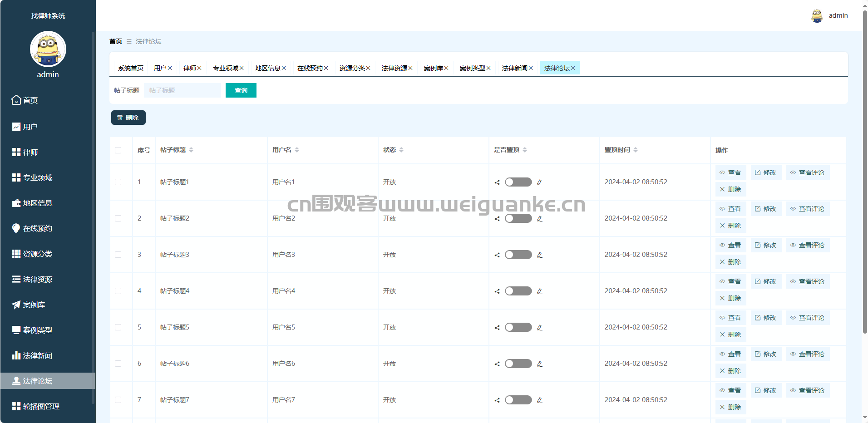Click the 帖子标题 search input field

click(182, 90)
